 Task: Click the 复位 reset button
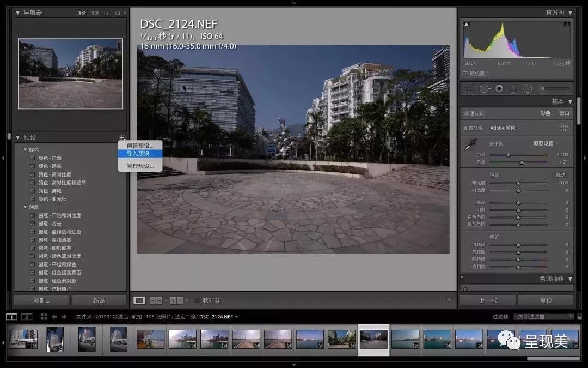[x=546, y=300]
